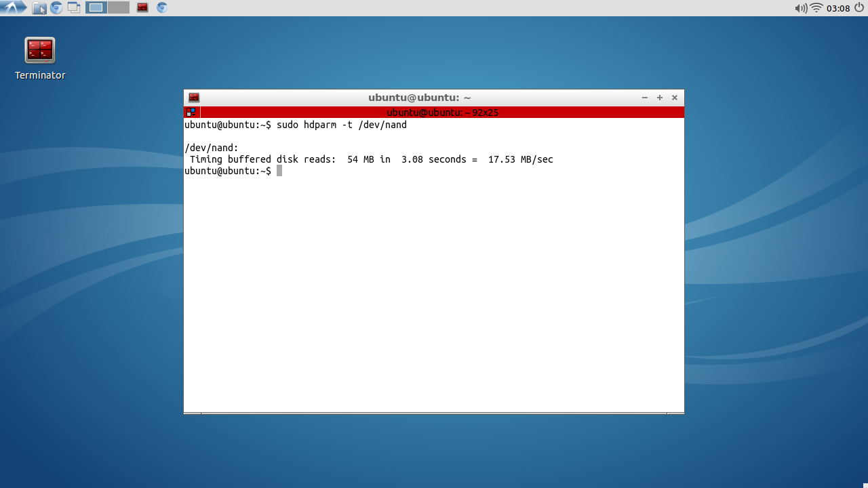
Task: Open the volume control in the tray
Action: coord(801,8)
